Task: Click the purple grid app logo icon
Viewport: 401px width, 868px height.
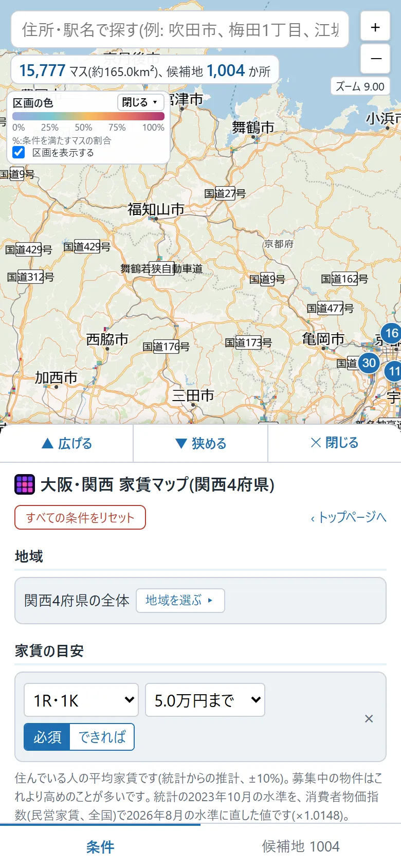Action: tap(25, 484)
